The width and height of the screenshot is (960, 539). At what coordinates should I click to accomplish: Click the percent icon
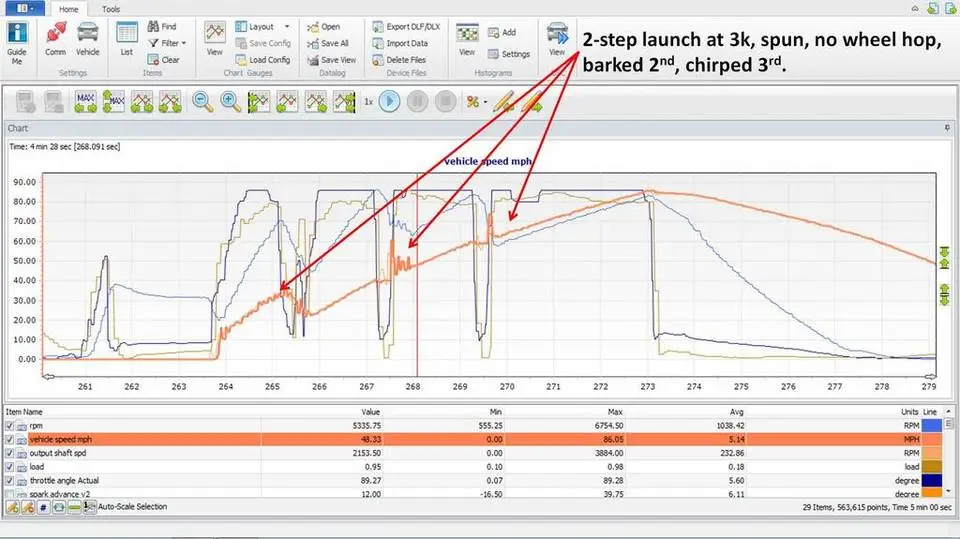pos(473,101)
